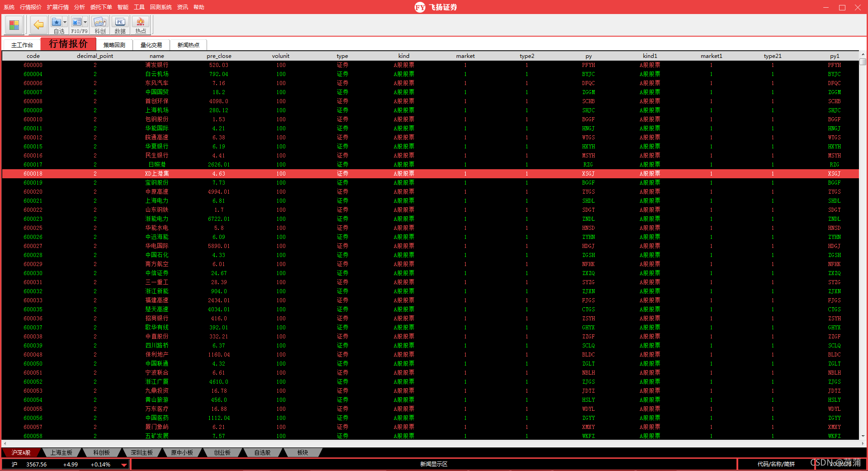Sort by the name column header
Screen dimensions: 868x471
(157, 56)
